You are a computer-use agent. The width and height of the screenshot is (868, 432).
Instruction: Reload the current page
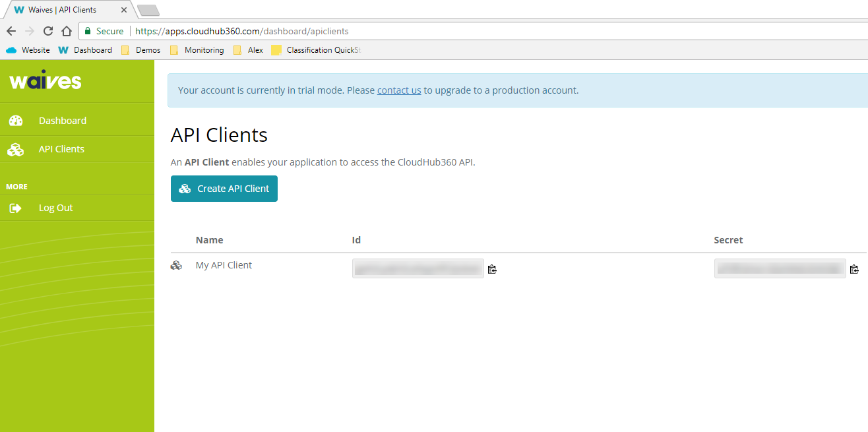[x=47, y=31]
